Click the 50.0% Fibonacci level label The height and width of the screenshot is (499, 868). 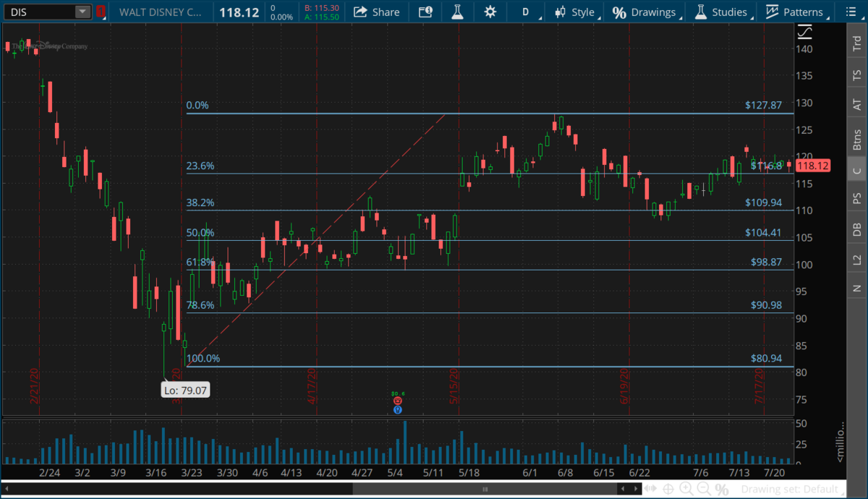(200, 233)
